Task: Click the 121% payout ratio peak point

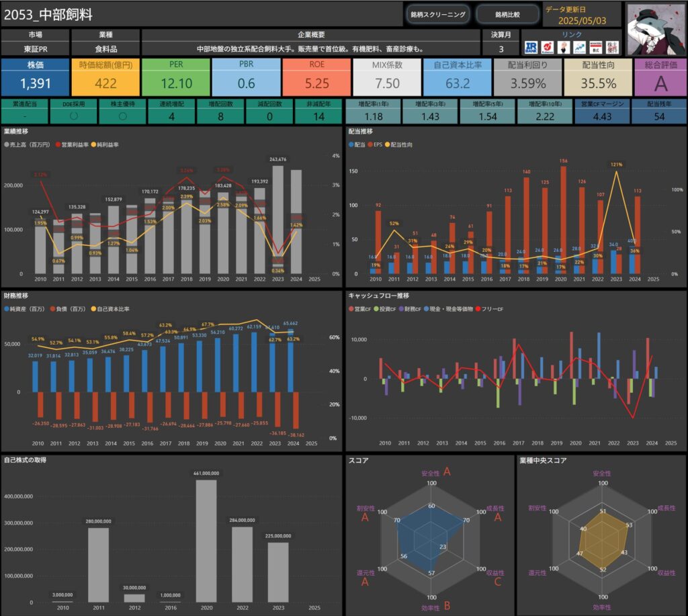Action: pos(616,171)
